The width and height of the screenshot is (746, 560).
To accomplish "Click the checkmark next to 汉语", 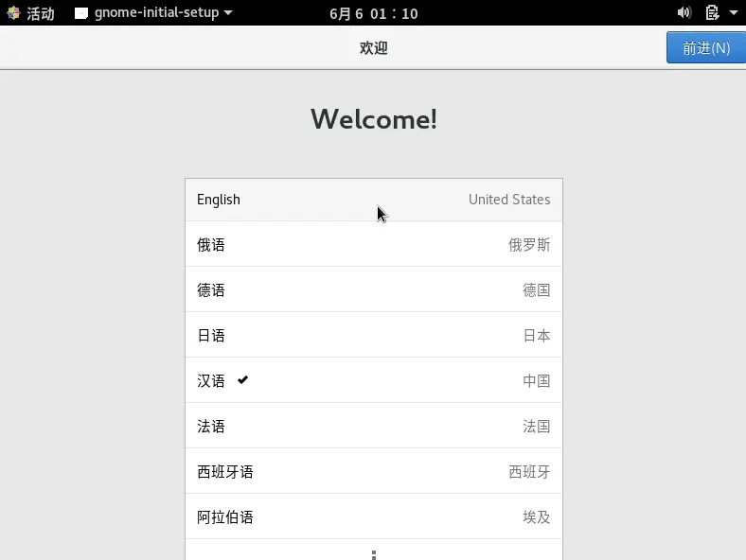I will [242, 380].
